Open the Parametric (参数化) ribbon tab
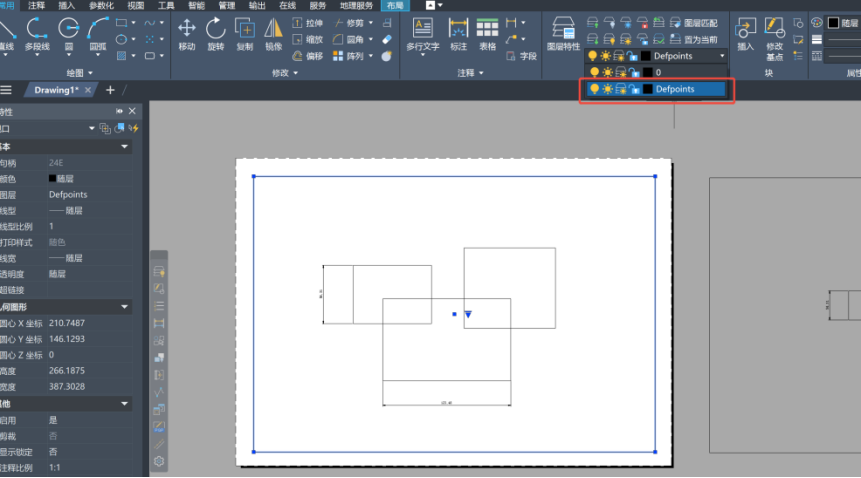 [101, 5]
